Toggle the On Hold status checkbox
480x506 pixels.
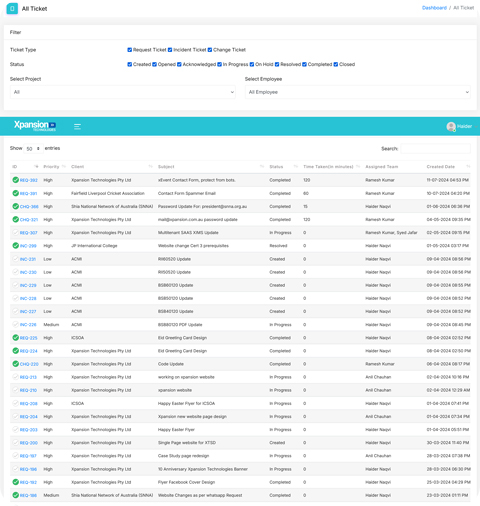[252, 64]
